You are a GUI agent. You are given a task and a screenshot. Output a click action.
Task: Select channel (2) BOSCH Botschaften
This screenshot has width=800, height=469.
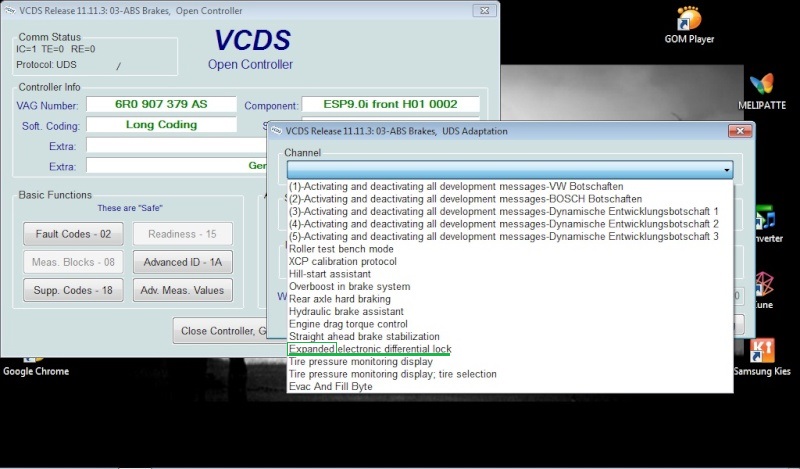[x=510, y=199]
